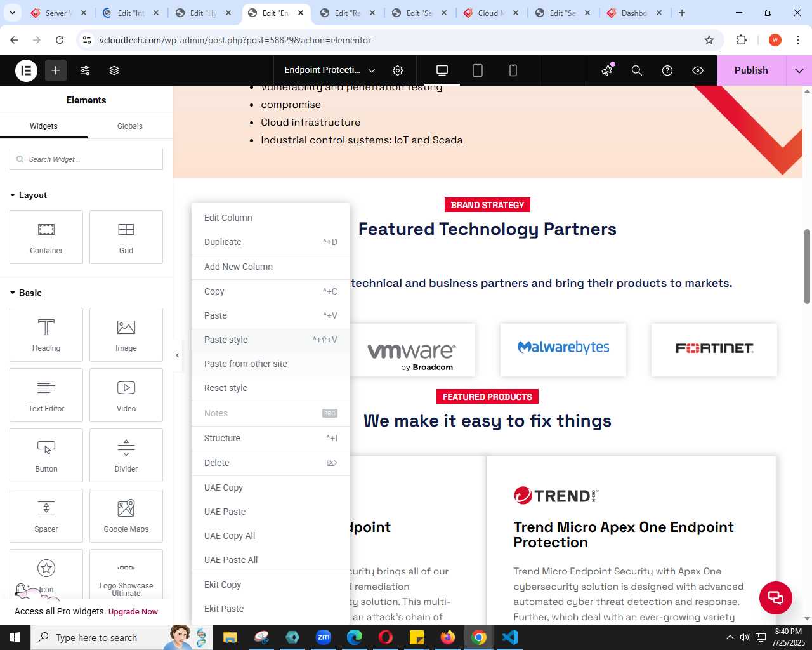Choose Paste style in context menu
The width and height of the screenshot is (812, 650).
[271, 340]
